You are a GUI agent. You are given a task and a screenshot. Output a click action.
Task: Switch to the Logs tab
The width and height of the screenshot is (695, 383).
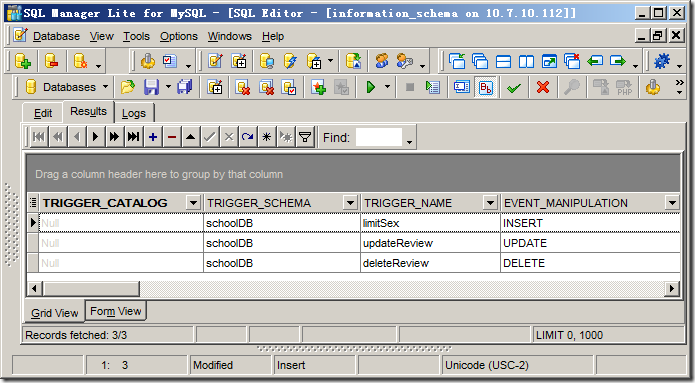(x=134, y=113)
